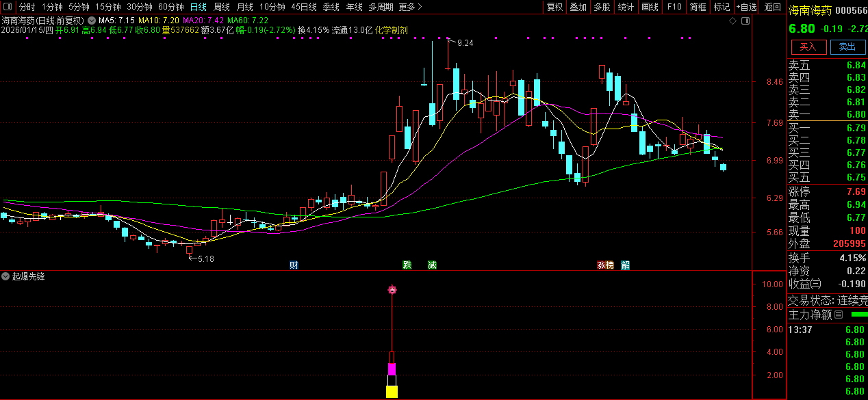Image resolution: width=868 pixels, height=400 pixels.
Task: Expand the 起爆先锋 indicator dropdown
Action: 5,276
